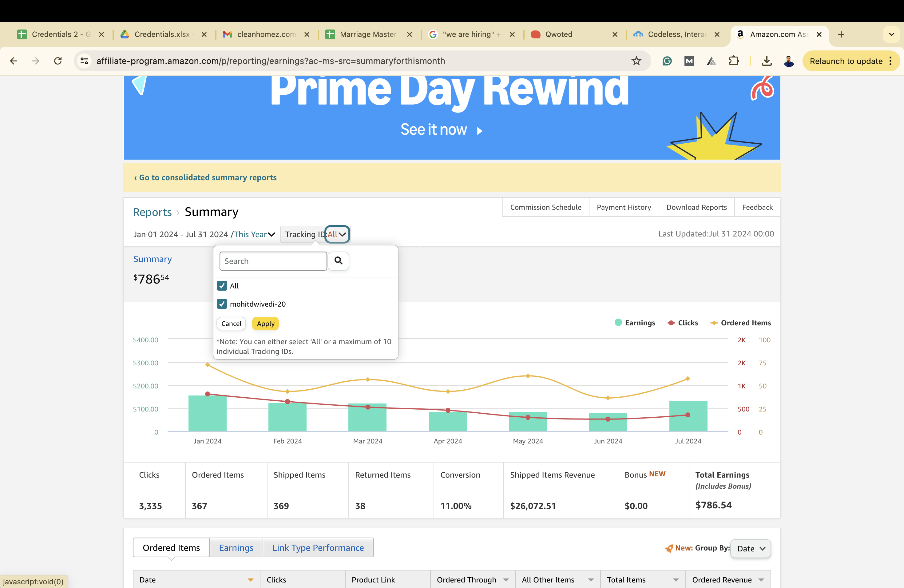Click the Summary link above earnings total
The width and height of the screenshot is (904, 588).
(x=152, y=259)
